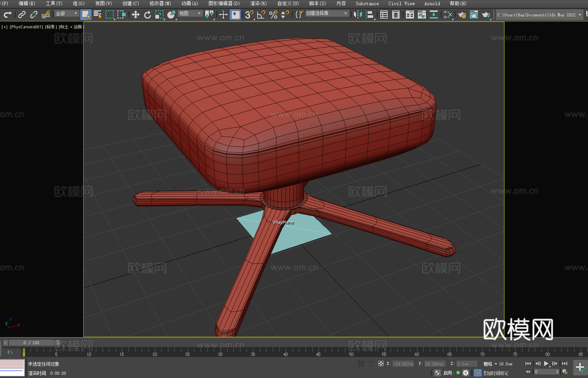The image size is (588, 378).
Task: Click the 0 / 100 time slider
Action: 32,343
